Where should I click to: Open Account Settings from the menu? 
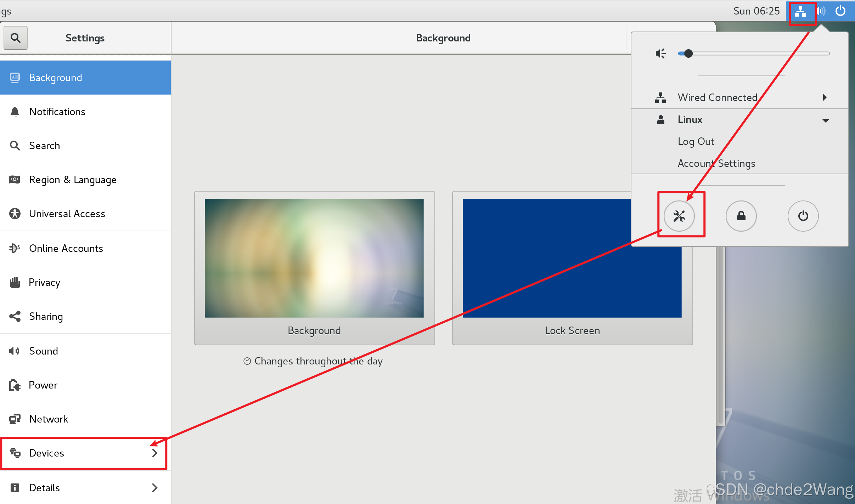(716, 163)
